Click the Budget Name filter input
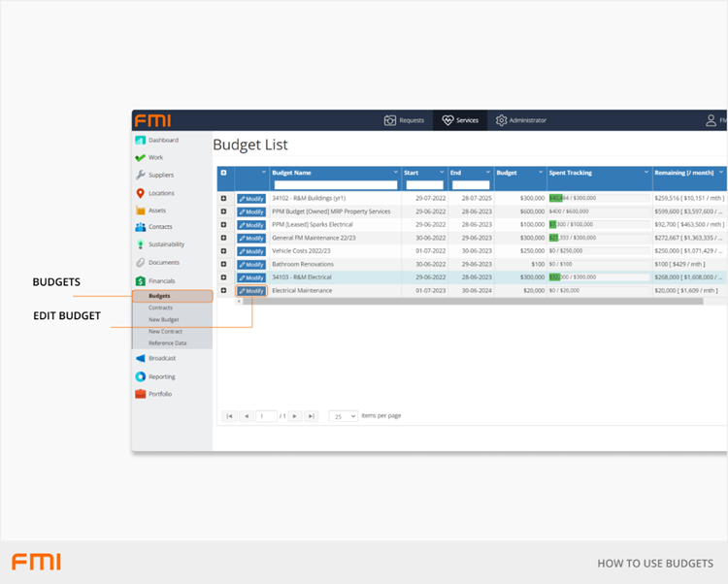 pos(336,184)
